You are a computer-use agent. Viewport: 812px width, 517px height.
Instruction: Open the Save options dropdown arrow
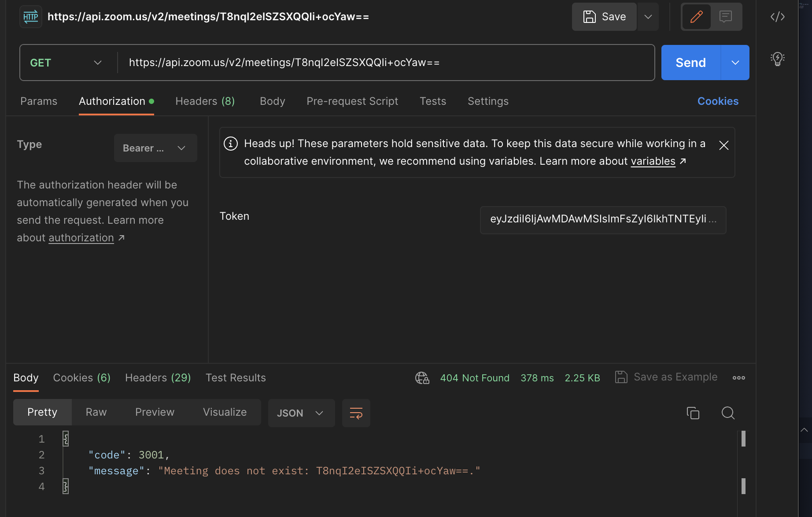click(648, 17)
